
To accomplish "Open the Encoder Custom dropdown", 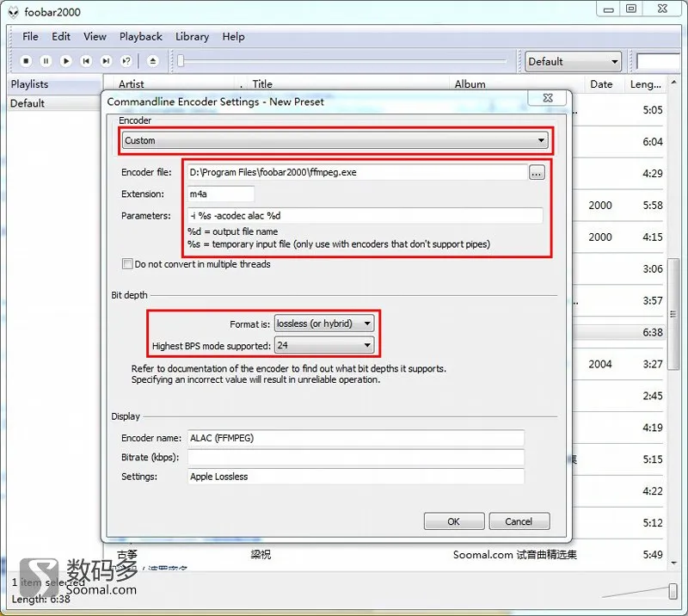I will point(335,140).
